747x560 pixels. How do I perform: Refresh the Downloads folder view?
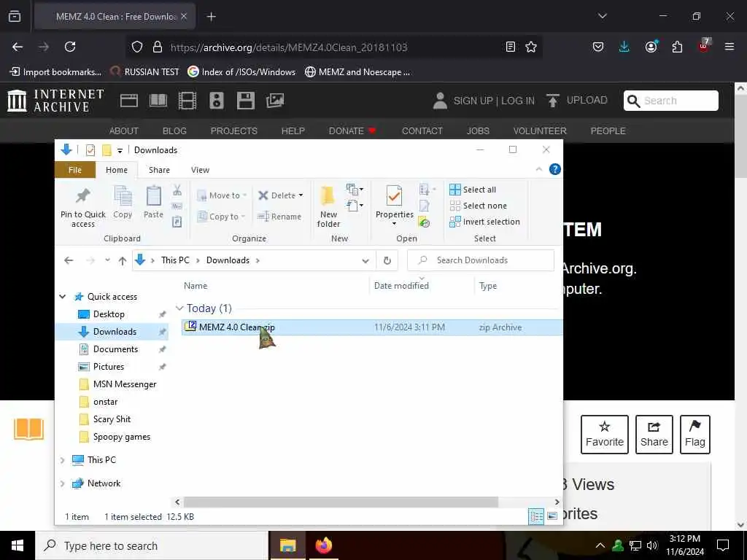pos(387,260)
